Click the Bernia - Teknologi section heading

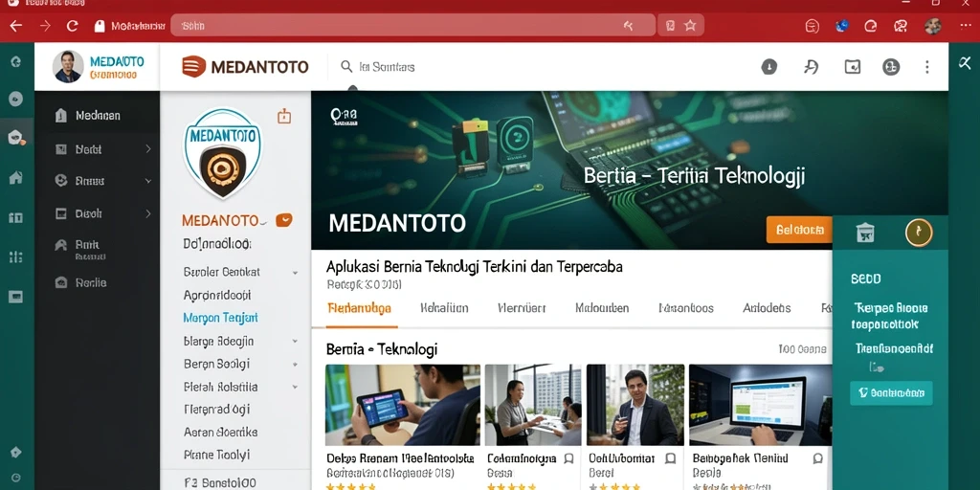click(x=382, y=349)
